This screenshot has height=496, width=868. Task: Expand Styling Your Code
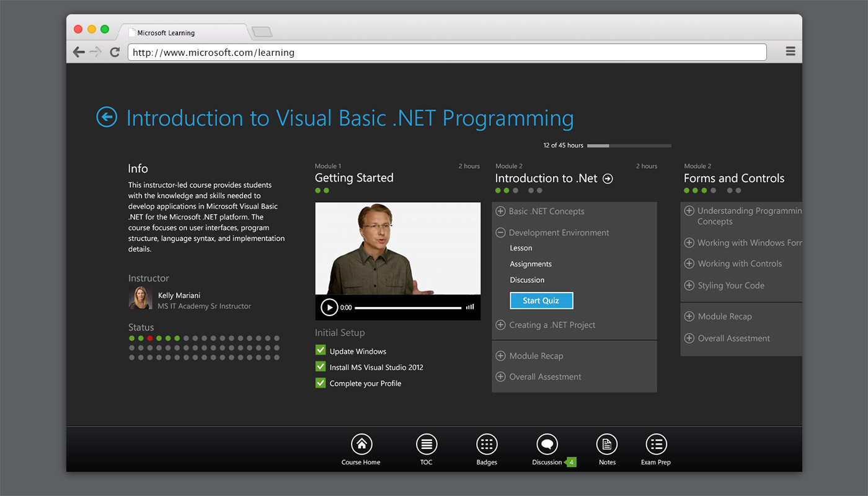689,285
